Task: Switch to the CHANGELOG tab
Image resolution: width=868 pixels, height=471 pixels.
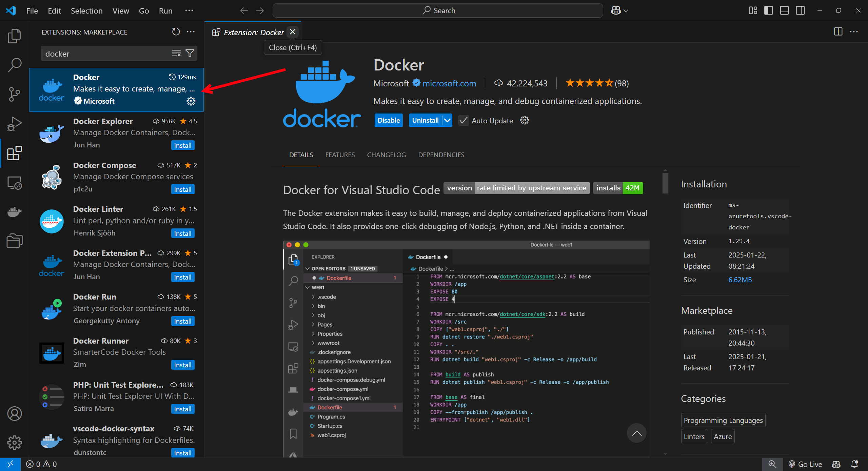Action: coord(386,155)
